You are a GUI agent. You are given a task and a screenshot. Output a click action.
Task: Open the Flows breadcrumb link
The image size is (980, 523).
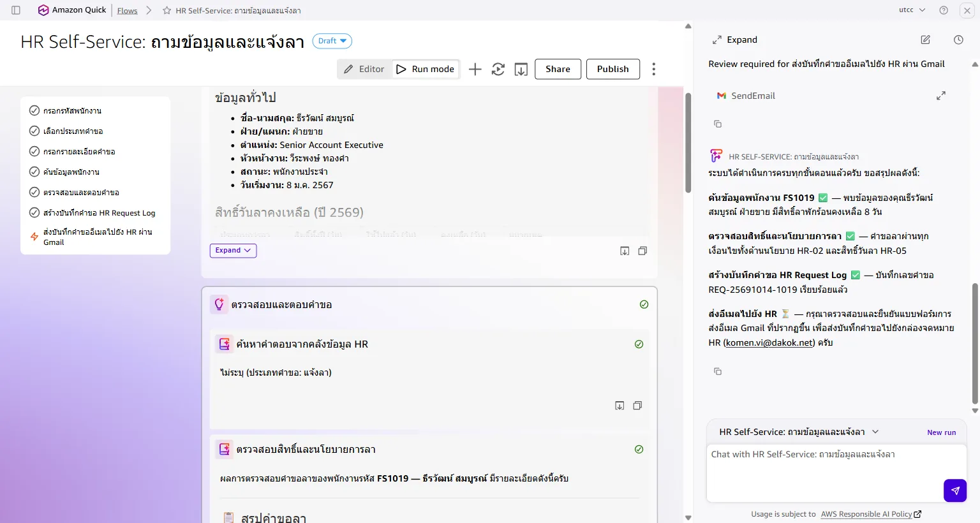127,10
